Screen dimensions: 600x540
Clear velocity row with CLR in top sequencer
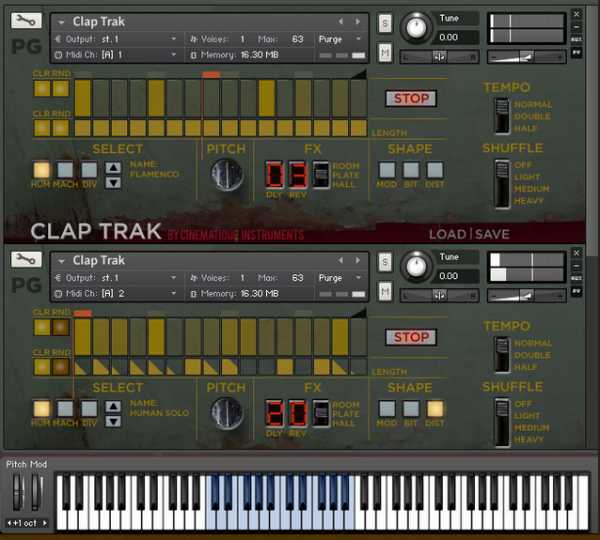click(x=42, y=89)
